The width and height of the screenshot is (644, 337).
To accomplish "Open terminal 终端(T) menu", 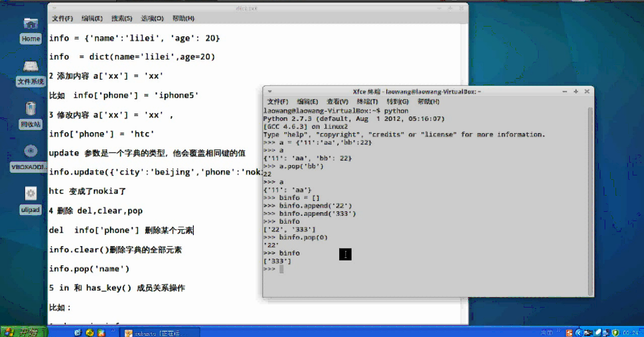I will (368, 102).
